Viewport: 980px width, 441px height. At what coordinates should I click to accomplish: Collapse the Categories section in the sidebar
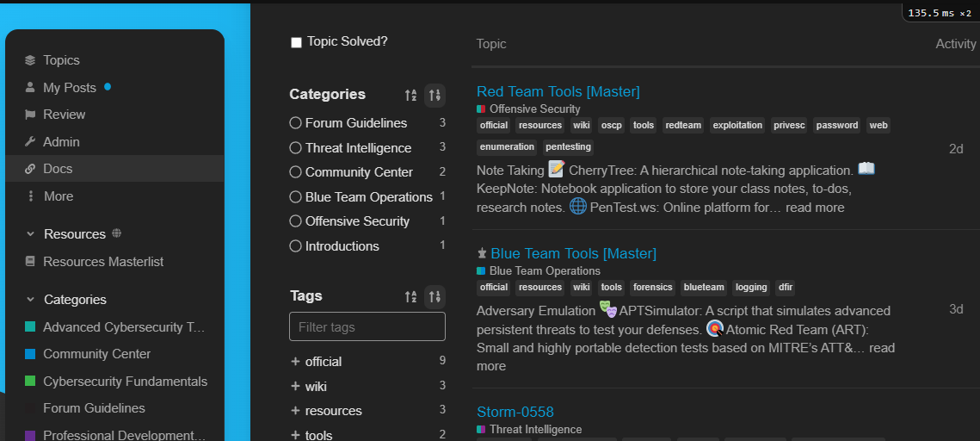[30, 300]
